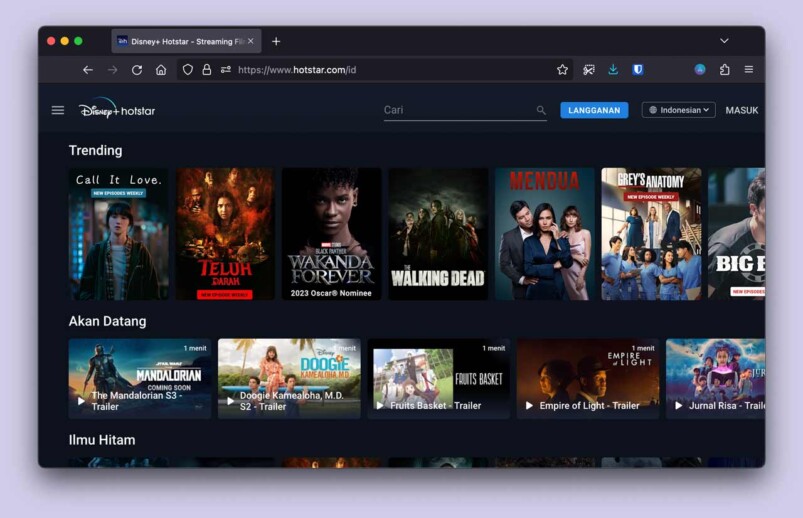This screenshot has height=518, width=803.
Task: Bookmark this page with the star
Action: (x=562, y=70)
